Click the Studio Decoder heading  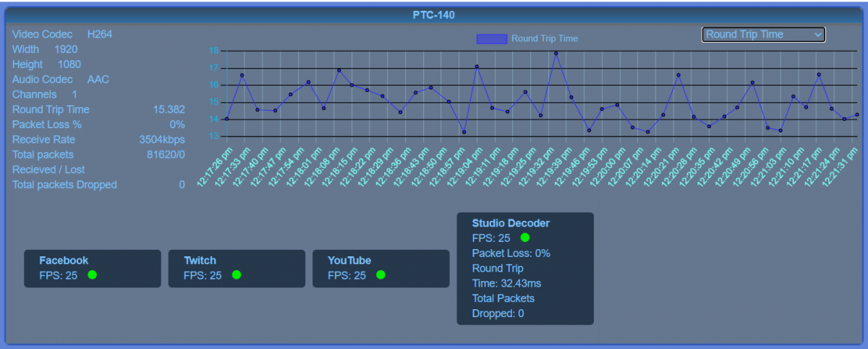(x=511, y=223)
